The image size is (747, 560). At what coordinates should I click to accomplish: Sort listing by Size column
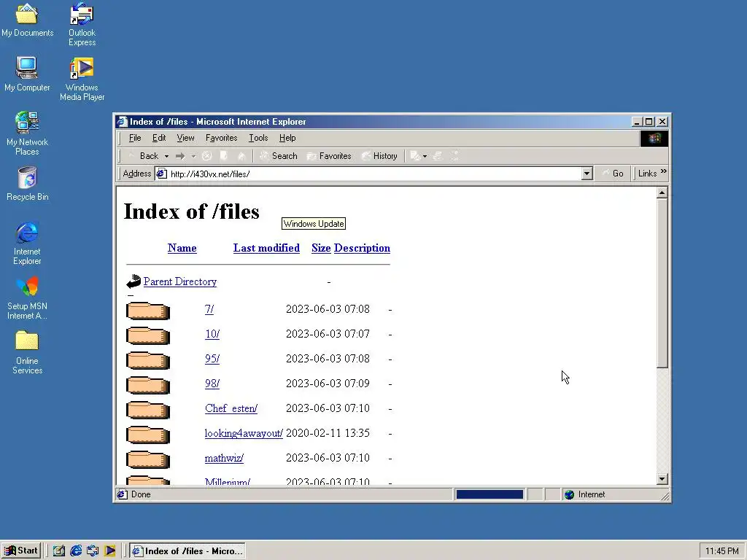point(321,248)
